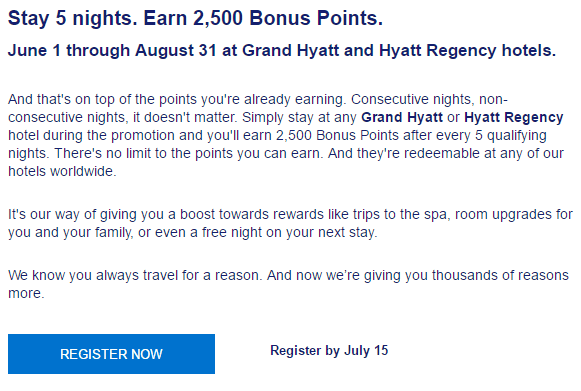The height and width of the screenshot is (391, 581).
Task: Click 'hotels worldwide' ending the first paragraph
Action: [62, 171]
